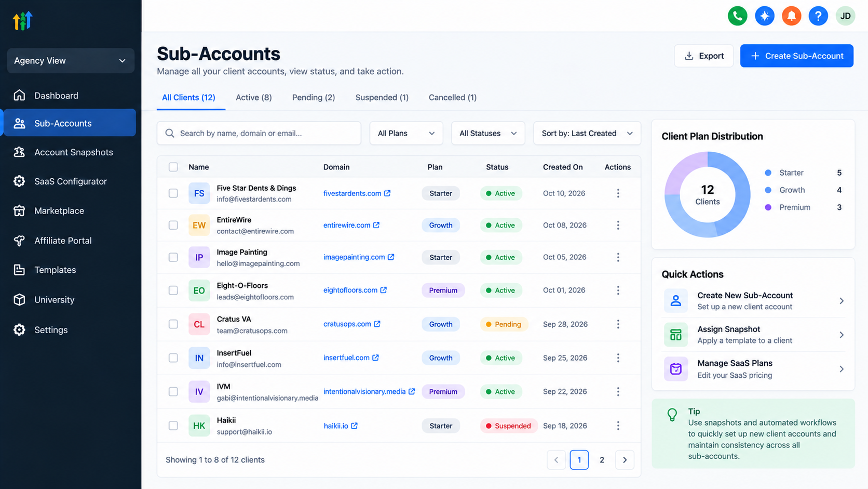This screenshot has width=868, height=489.
Task: Open actions menu for Cratus VA row
Action: (x=618, y=324)
